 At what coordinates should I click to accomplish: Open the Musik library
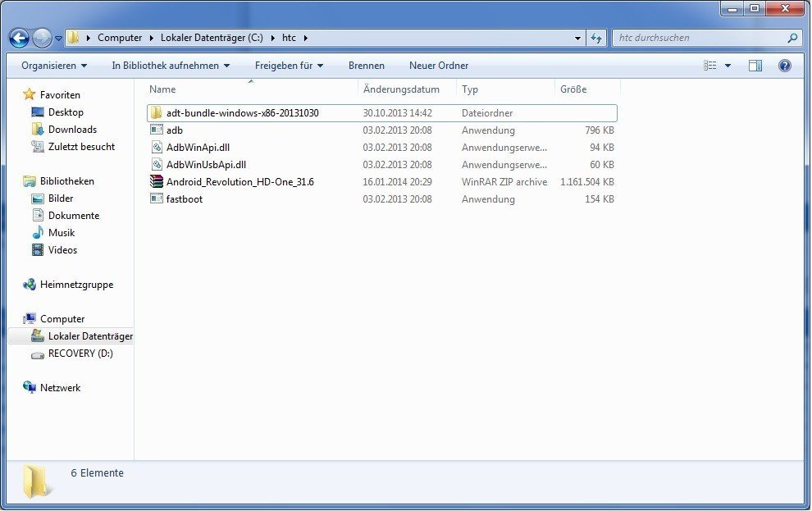[x=62, y=232]
